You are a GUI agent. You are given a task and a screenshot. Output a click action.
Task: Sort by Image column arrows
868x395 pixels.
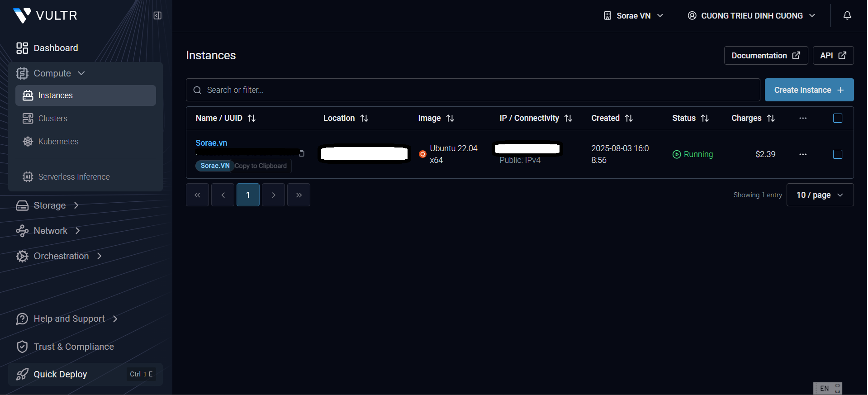(450, 118)
